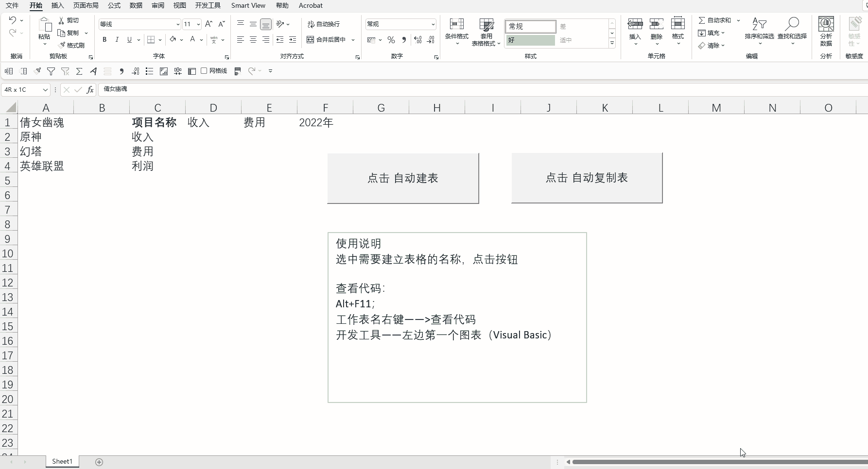The image size is (868, 469).
Task: Click the Filter funnel in quick access toolbar
Action: 51,71
